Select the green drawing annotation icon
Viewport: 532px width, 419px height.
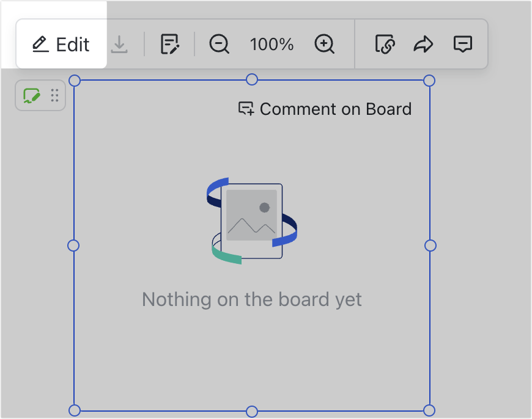coord(31,95)
